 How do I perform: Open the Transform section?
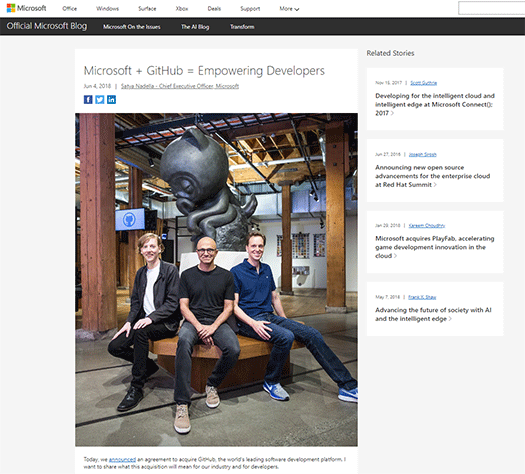coord(242,27)
